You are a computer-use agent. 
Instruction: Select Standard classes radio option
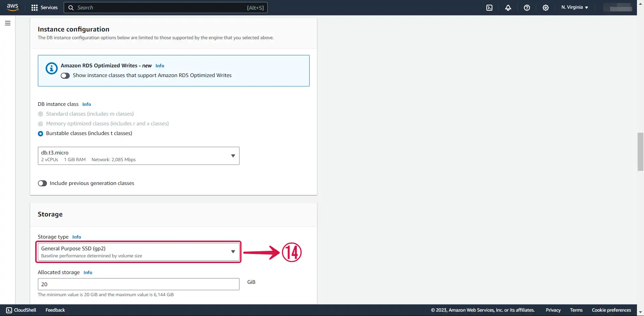(x=41, y=114)
